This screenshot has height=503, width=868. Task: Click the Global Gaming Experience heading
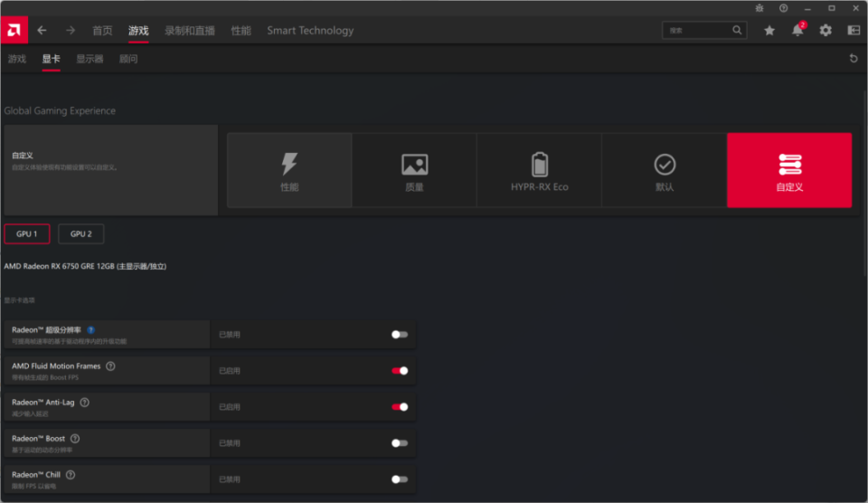[60, 110]
